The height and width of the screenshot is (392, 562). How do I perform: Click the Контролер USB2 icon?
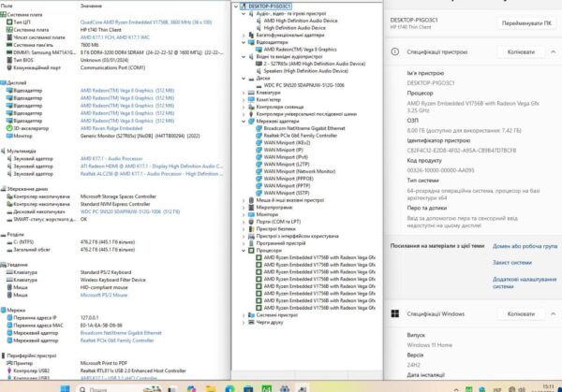coord(9,370)
